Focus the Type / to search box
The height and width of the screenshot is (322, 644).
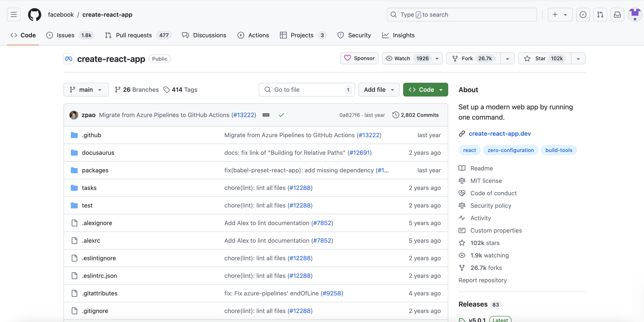coord(462,15)
